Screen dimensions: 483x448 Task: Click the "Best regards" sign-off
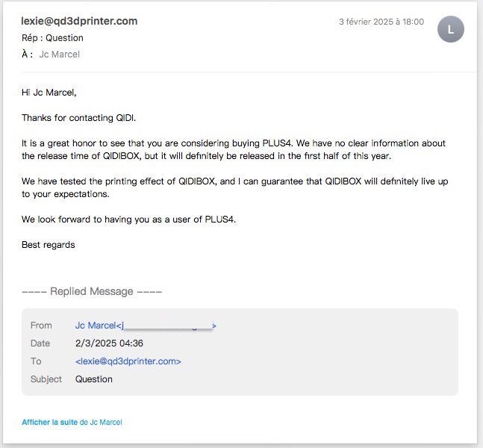pos(49,245)
